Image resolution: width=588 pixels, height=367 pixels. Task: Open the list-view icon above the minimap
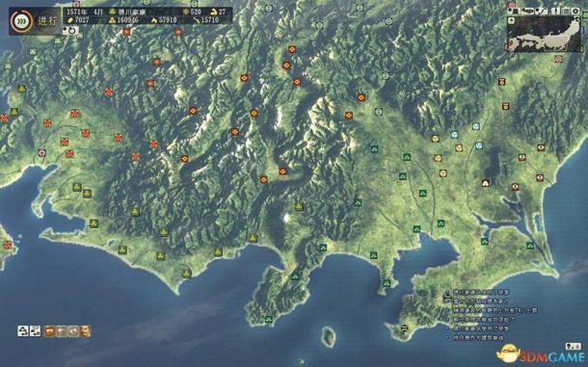tap(565, 12)
